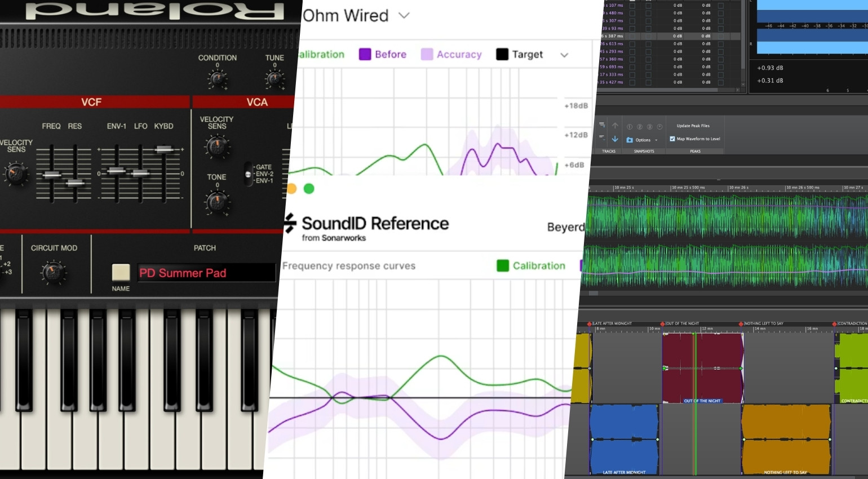Screen dimensions: 868x479
Task: Click the lilac Accuracy legend swatch
Action: coord(427,54)
